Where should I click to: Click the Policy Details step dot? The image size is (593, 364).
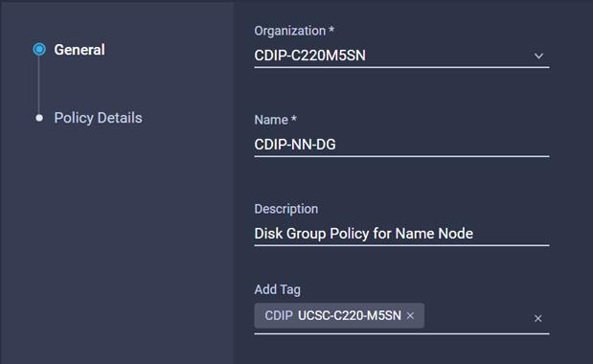(x=39, y=118)
